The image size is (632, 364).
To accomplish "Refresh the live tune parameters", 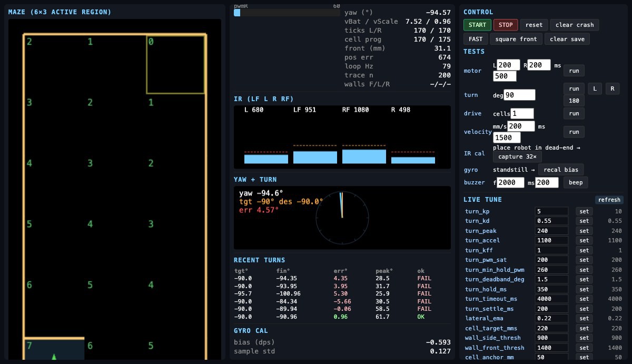I will coord(609,200).
